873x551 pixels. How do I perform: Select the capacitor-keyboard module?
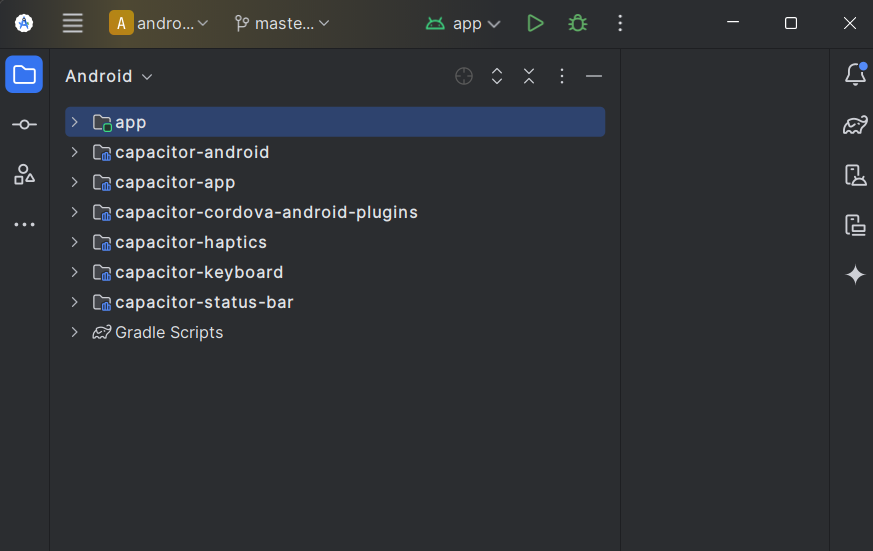coord(199,272)
